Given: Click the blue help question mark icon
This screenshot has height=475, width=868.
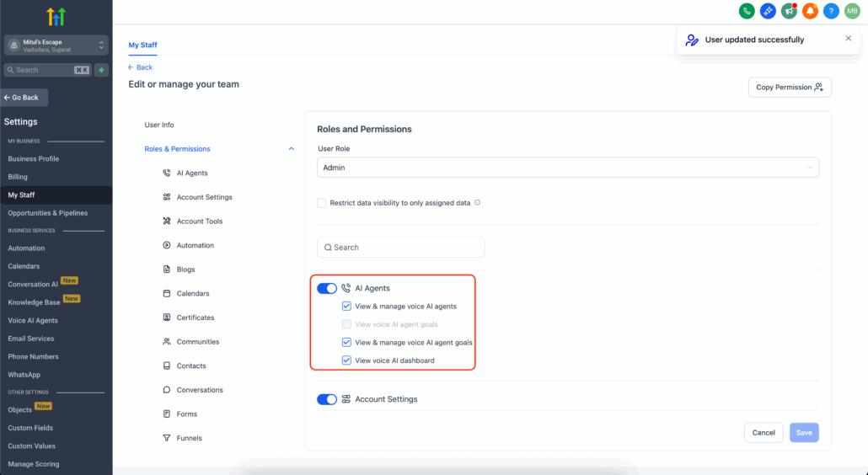Looking at the screenshot, I should point(831,11).
